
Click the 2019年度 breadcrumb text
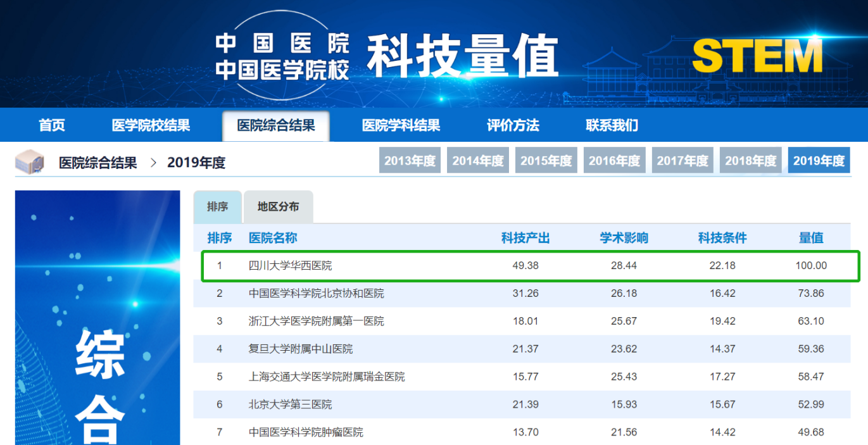click(x=196, y=163)
